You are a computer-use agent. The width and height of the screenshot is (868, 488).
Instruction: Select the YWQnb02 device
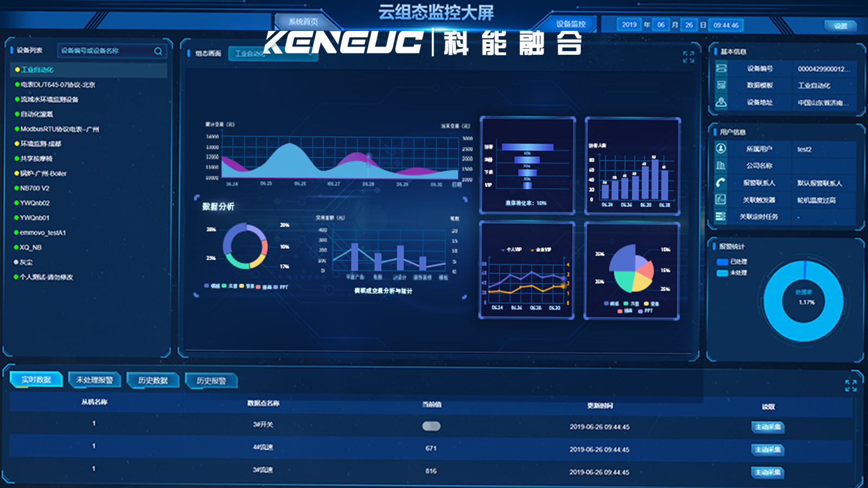pyautogui.click(x=35, y=203)
